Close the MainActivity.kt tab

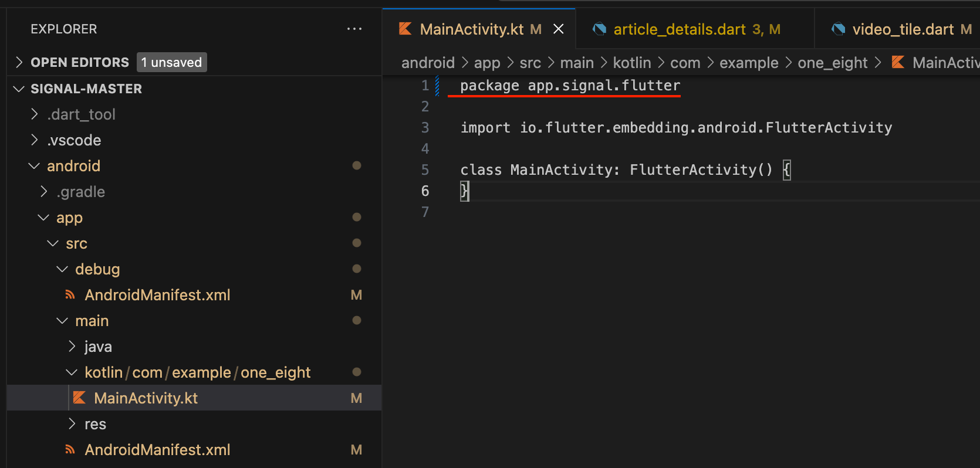559,29
